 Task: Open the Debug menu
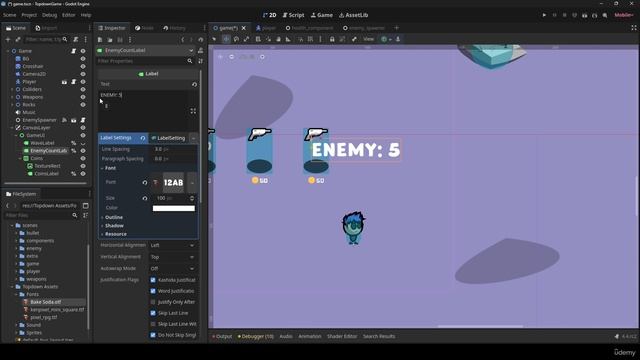coord(49,15)
